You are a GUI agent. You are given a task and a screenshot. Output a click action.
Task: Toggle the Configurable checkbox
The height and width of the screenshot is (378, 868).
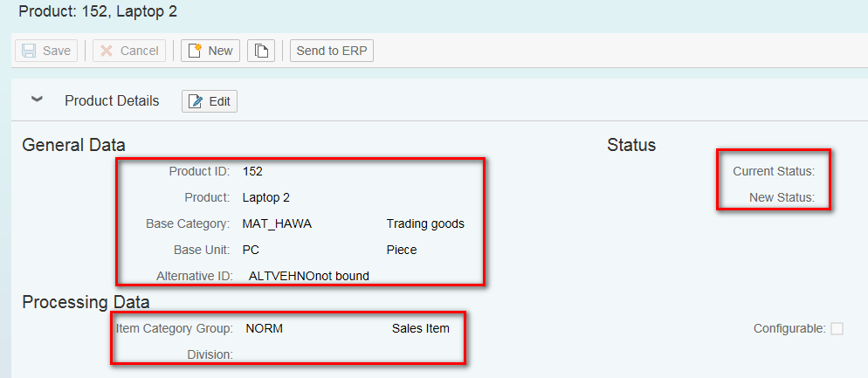coord(837,329)
